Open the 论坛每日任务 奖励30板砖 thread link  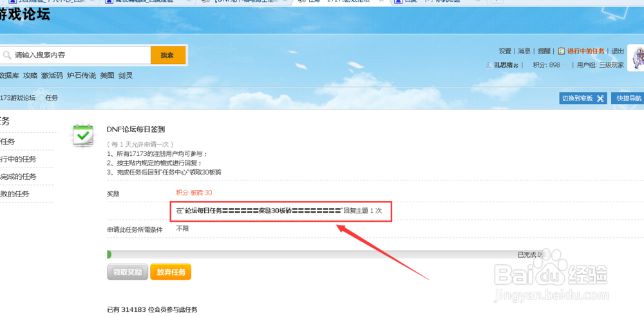[x=262, y=211]
